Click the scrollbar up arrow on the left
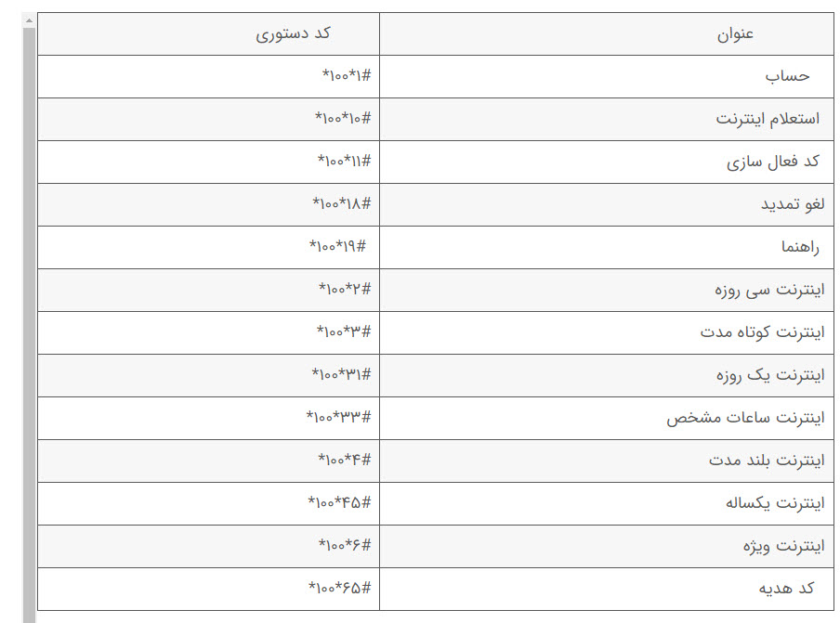 tap(29, 19)
